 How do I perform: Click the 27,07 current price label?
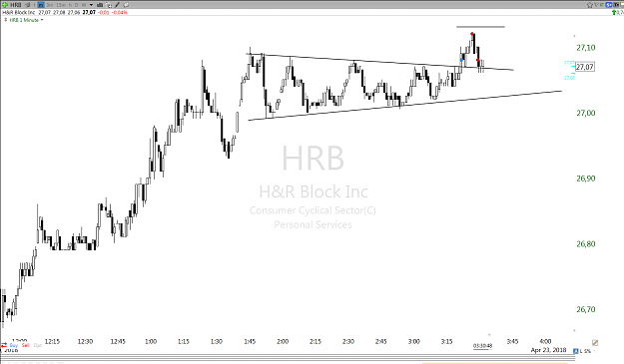coord(585,67)
